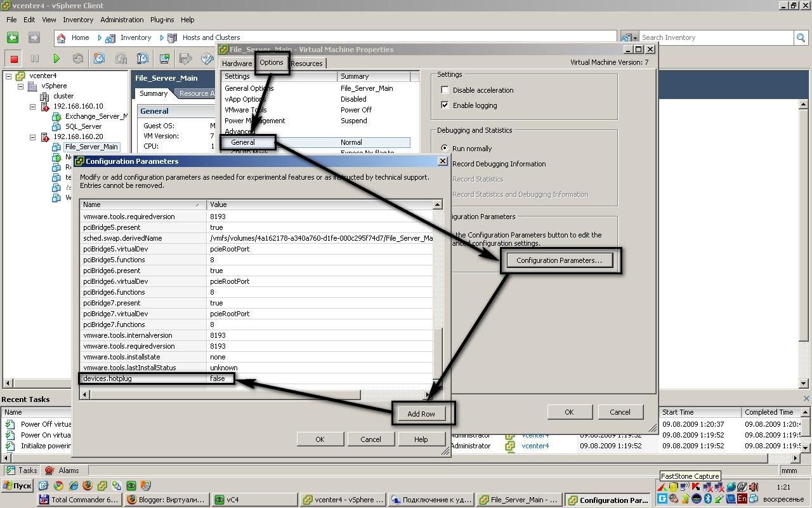Viewport: 812px width, 508px height.
Task: Switch to the Resources tab
Action: tap(307, 63)
